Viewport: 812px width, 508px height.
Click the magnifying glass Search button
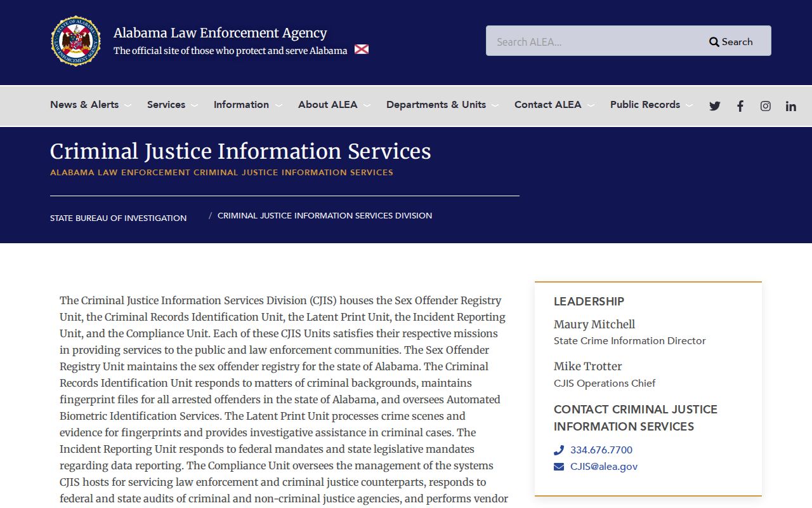click(731, 41)
